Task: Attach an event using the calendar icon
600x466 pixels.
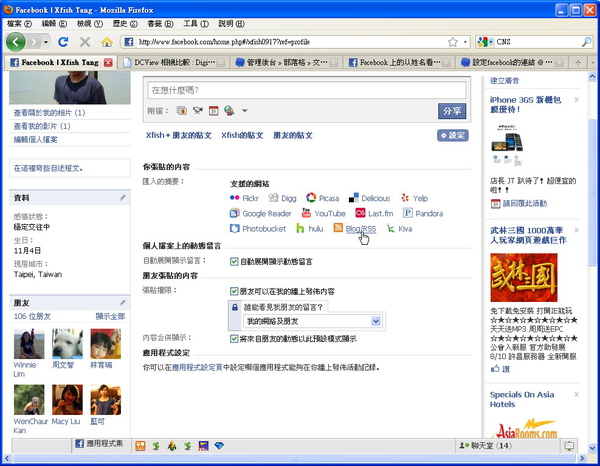Action: coord(213,111)
